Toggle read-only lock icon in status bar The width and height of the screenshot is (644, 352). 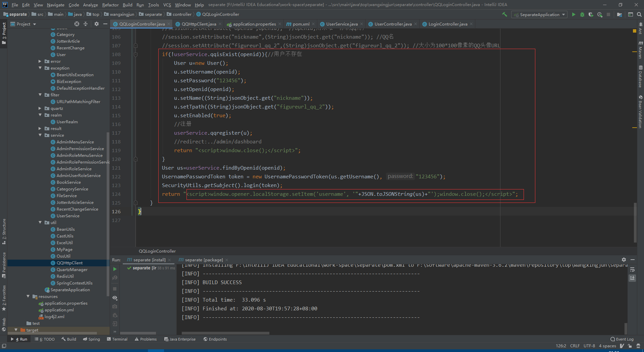pyautogui.click(x=630, y=346)
